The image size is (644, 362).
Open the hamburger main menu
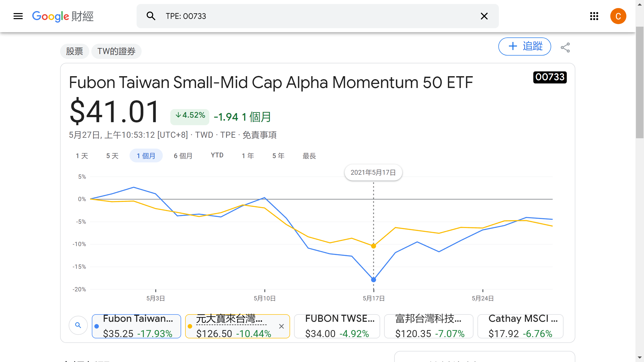pos(18,16)
